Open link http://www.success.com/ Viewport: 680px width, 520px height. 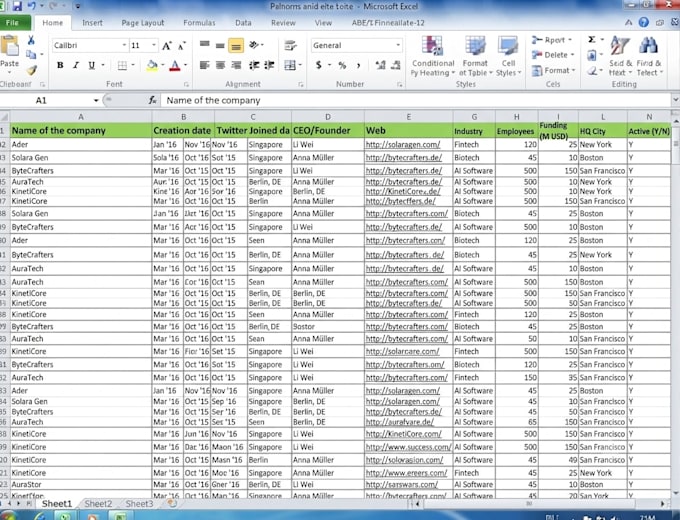(409, 447)
